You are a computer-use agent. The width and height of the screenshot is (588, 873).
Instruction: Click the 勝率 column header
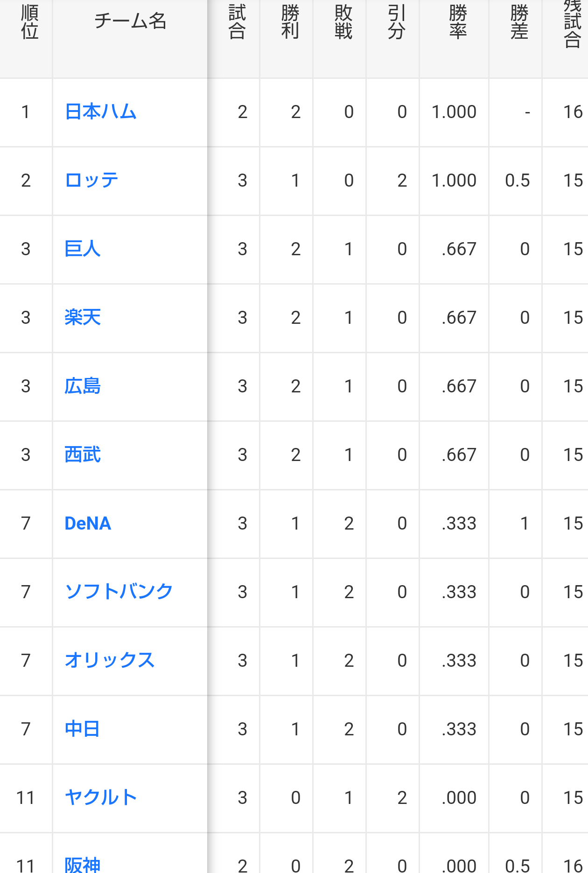click(x=458, y=22)
